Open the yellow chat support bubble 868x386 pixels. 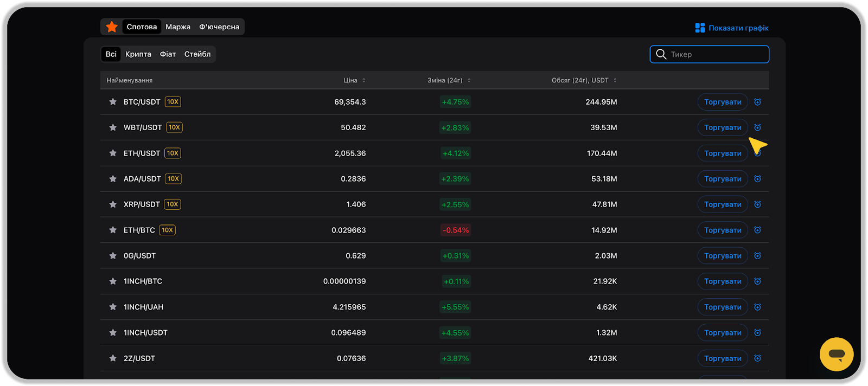tap(836, 355)
